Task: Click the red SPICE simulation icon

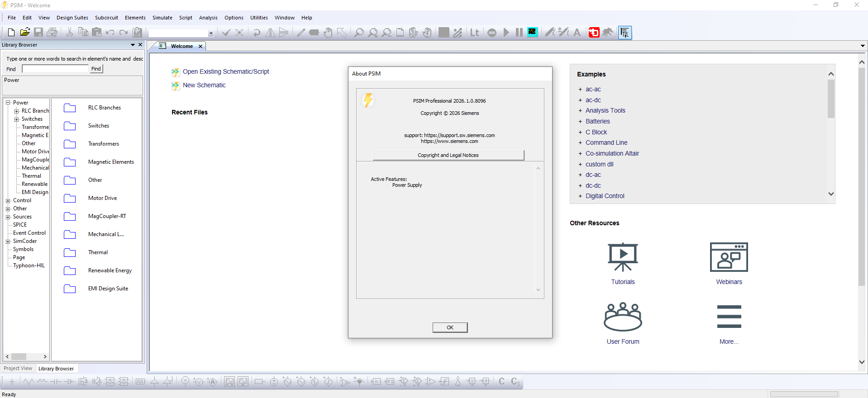Action: pos(594,32)
